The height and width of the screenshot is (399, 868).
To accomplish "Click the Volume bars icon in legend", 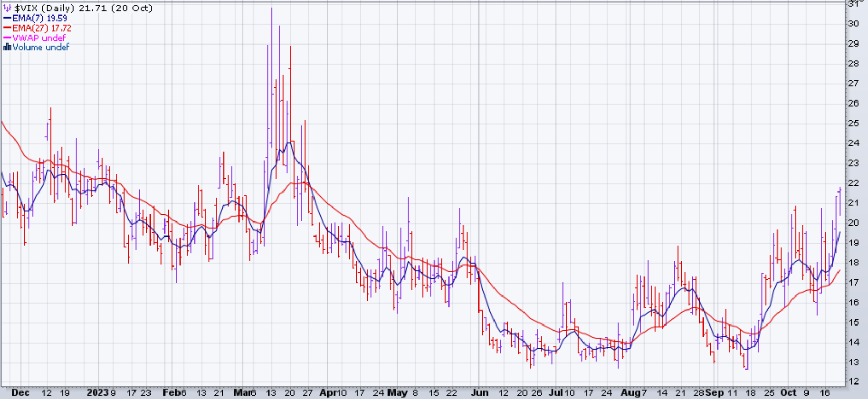I will pyautogui.click(x=7, y=47).
